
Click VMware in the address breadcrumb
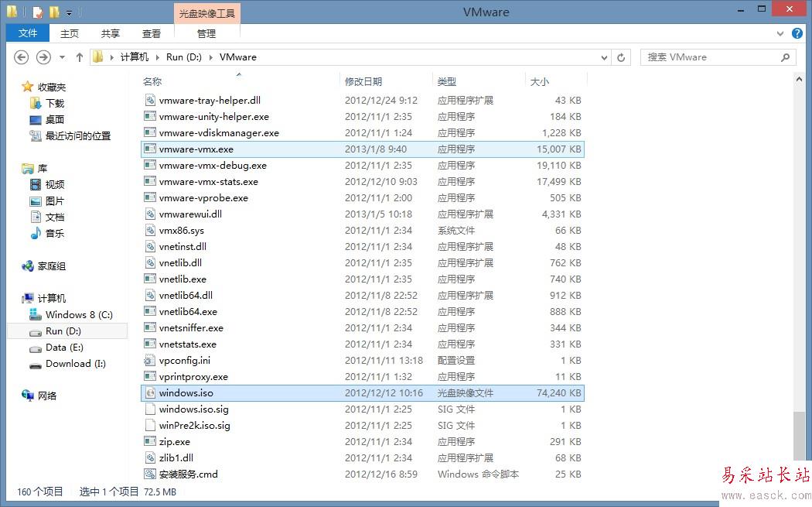(237, 57)
